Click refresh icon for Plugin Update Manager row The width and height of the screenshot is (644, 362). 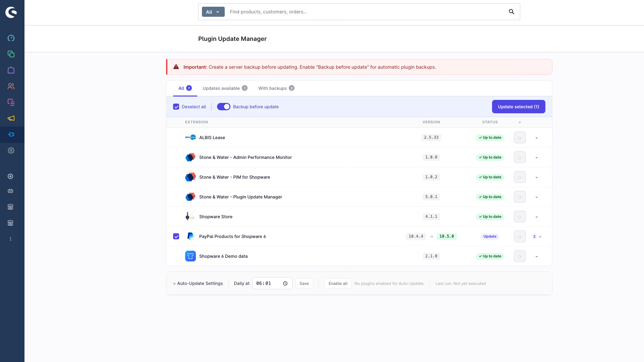pyautogui.click(x=520, y=197)
